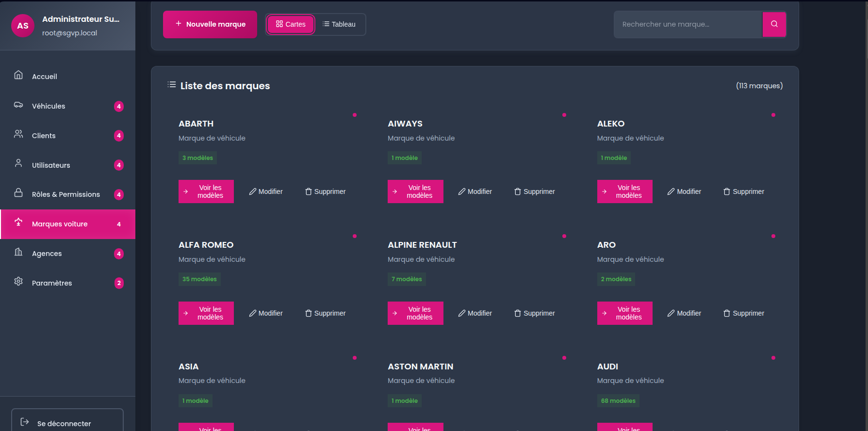The width and height of the screenshot is (868, 431).
Task: View models for ALFA ROMEO
Action: tap(206, 313)
